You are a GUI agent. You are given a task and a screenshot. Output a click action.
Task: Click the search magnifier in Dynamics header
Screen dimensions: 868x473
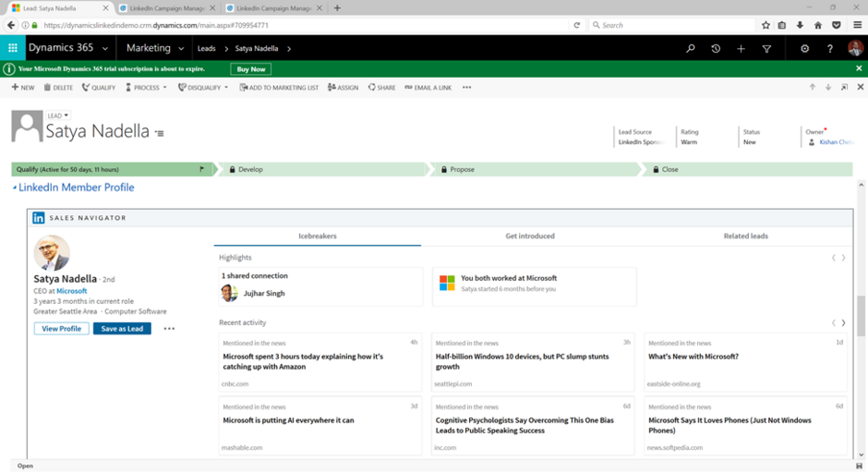691,49
